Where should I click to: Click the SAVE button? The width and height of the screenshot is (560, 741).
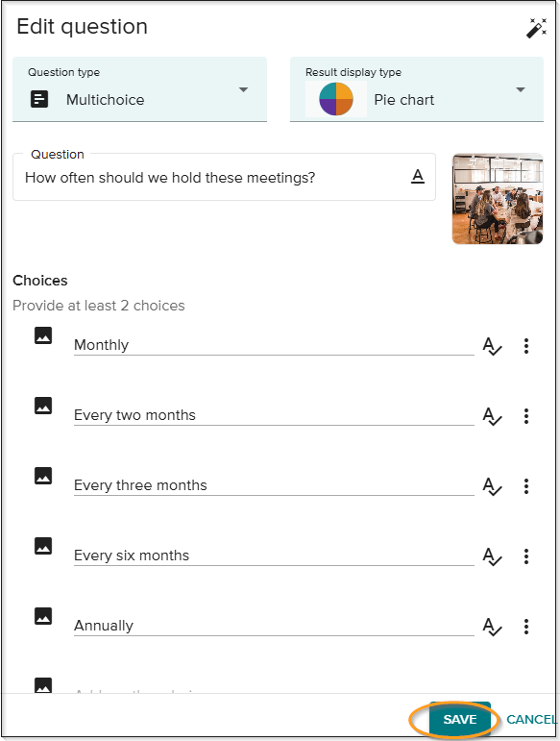460,719
